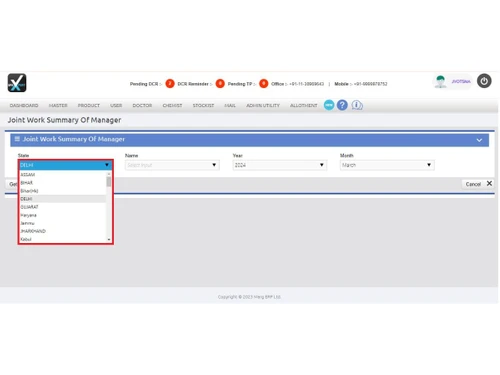This screenshot has width=500, height=375.
Task: Click the Pending DCR red count badge
Action: (170, 83)
